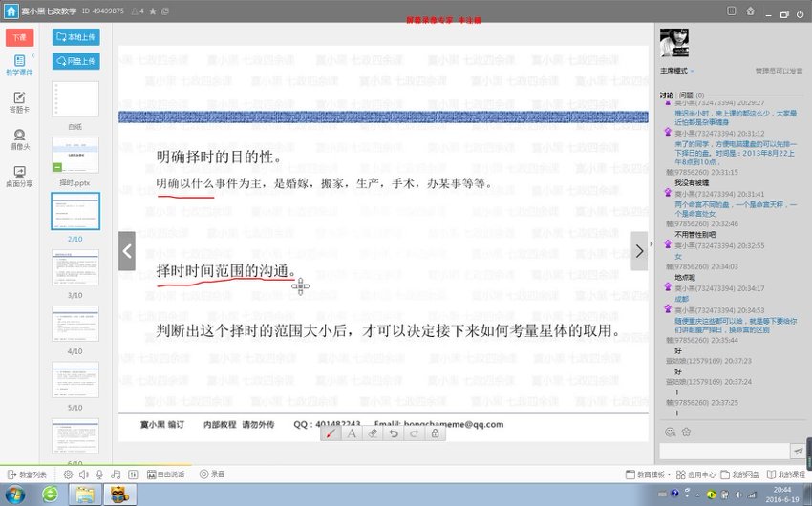Click the red 下课 end class button
812x506 pixels.
(x=20, y=38)
